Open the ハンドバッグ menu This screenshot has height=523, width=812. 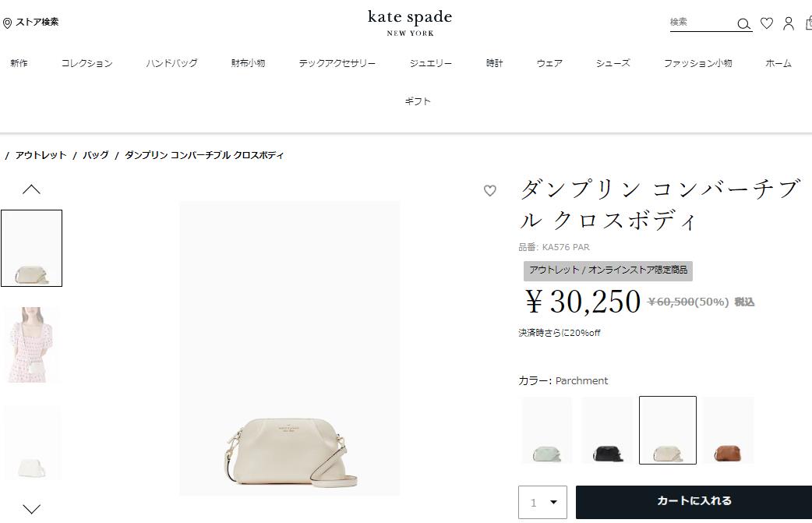(171, 63)
